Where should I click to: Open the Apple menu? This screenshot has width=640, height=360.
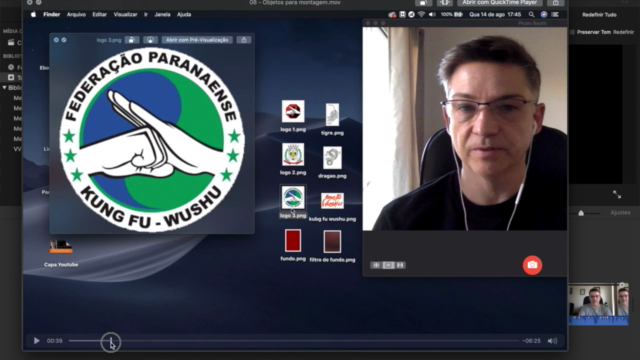(33, 14)
